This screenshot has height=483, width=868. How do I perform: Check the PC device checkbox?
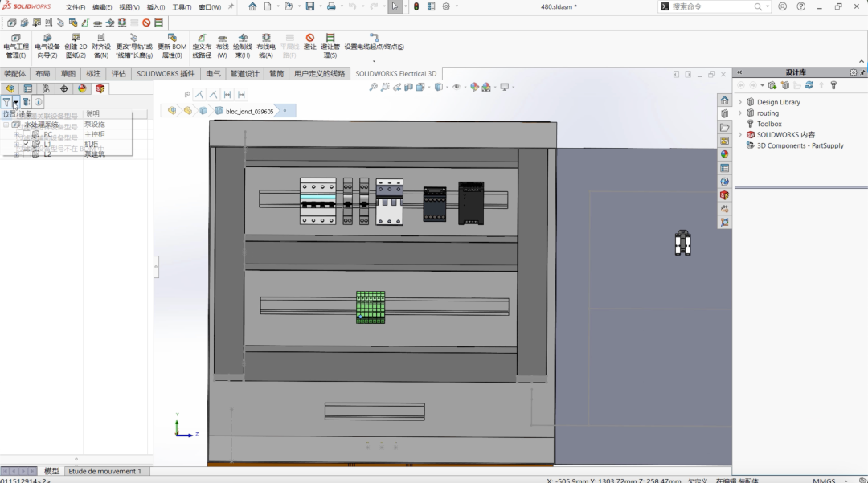pyautogui.click(x=25, y=134)
